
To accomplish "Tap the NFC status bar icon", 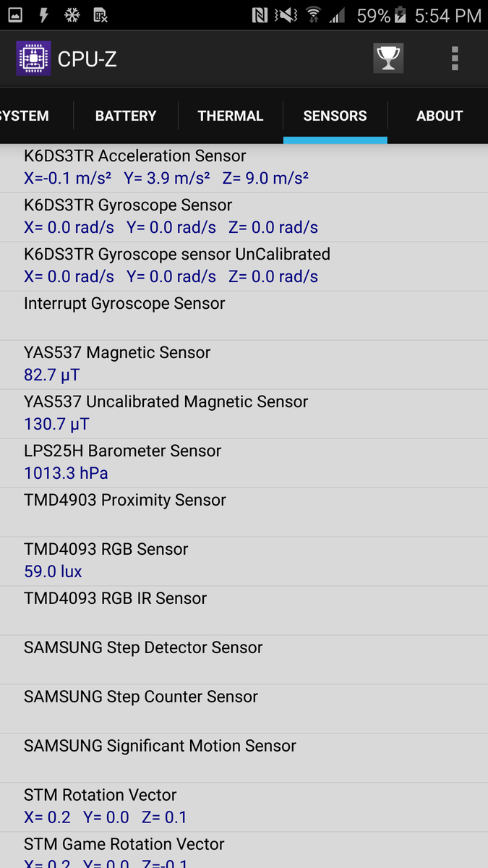I will coord(260,15).
